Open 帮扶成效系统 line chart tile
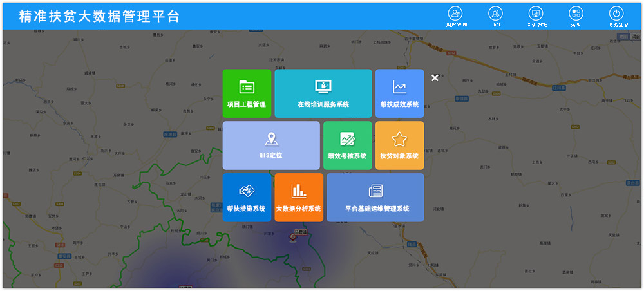Viewport: 644px width, 291px height. (x=399, y=93)
